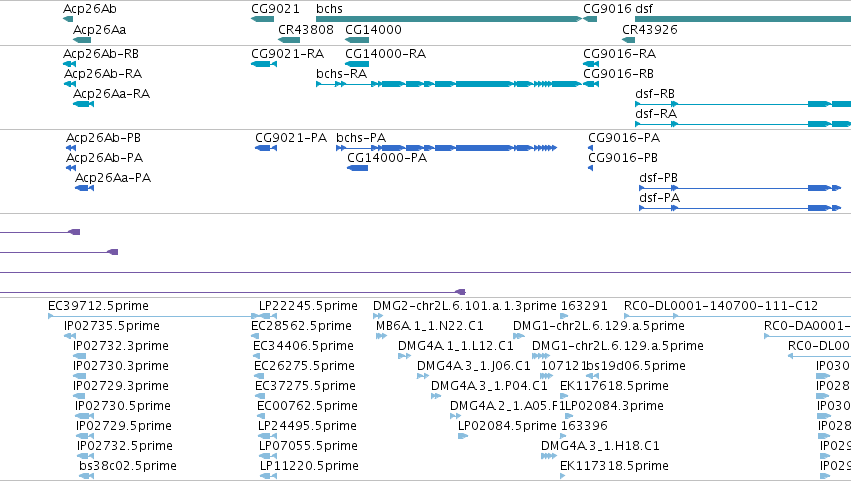The height and width of the screenshot is (481, 851).
Task: Select protein CG9016-PB
Action: click(x=623, y=158)
